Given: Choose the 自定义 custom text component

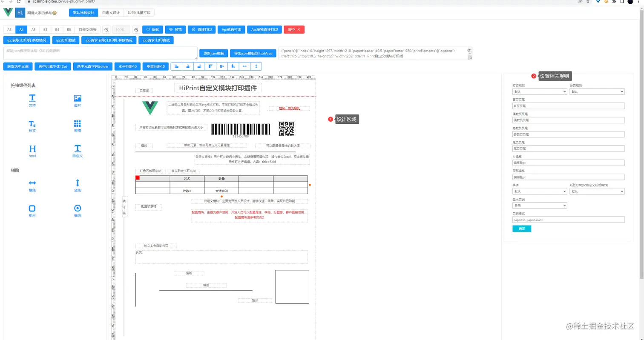Looking at the screenshot, I should [x=78, y=149].
